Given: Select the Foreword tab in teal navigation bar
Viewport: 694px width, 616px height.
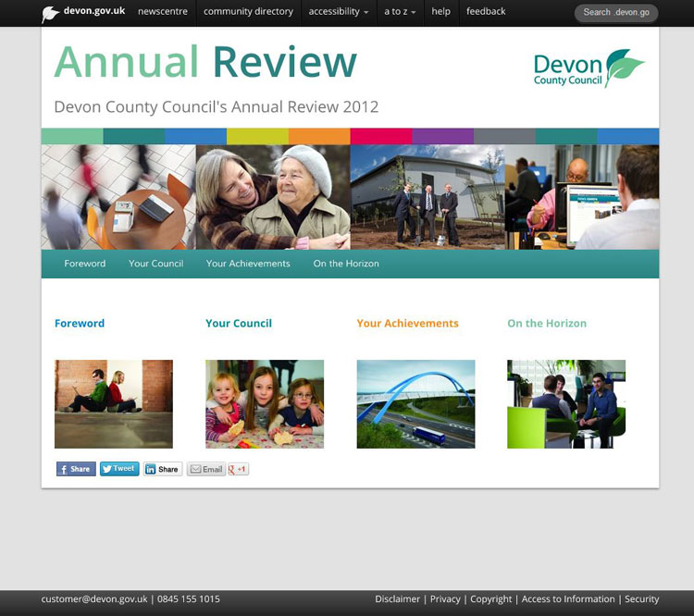Looking at the screenshot, I should 85,264.
